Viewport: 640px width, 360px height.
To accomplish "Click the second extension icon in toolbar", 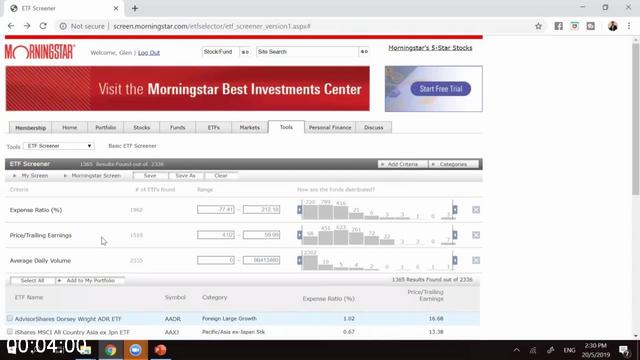I will [x=574, y=26].
